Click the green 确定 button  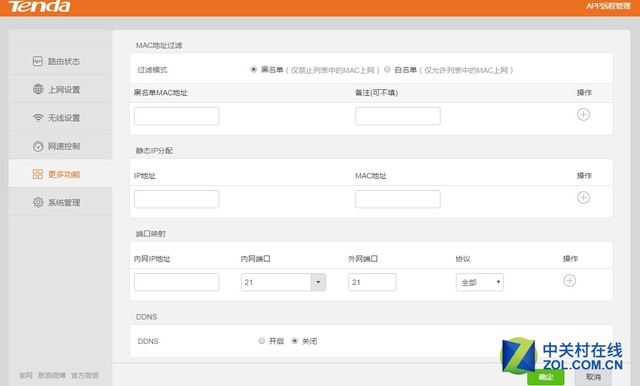[545, 377]
